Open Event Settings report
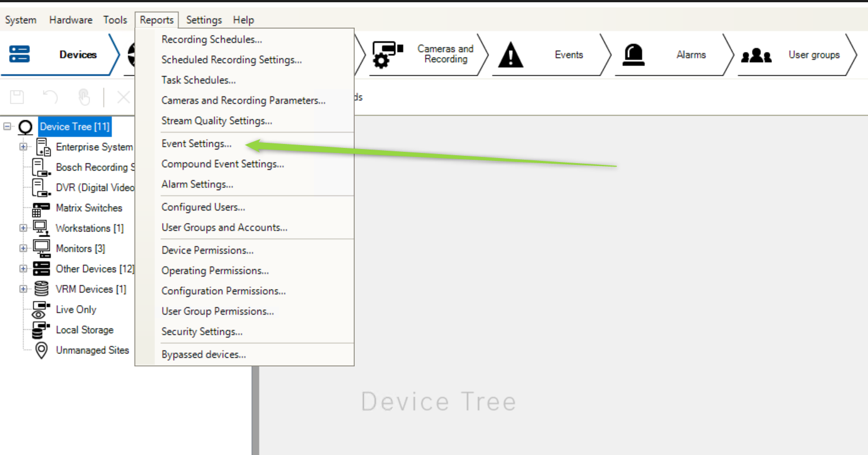Image resolution: width=868 pixels, height=455 pixels. (x=196, y=144)
